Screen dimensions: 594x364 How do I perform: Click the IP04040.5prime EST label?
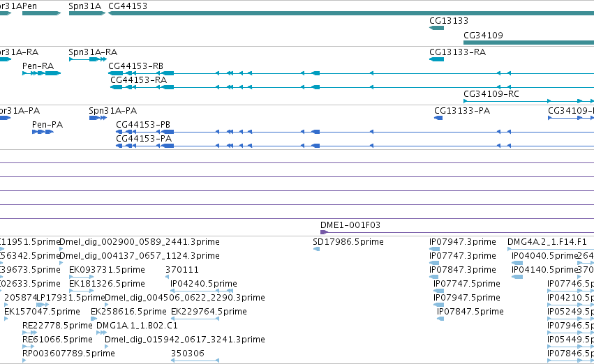tap(544, 256)
